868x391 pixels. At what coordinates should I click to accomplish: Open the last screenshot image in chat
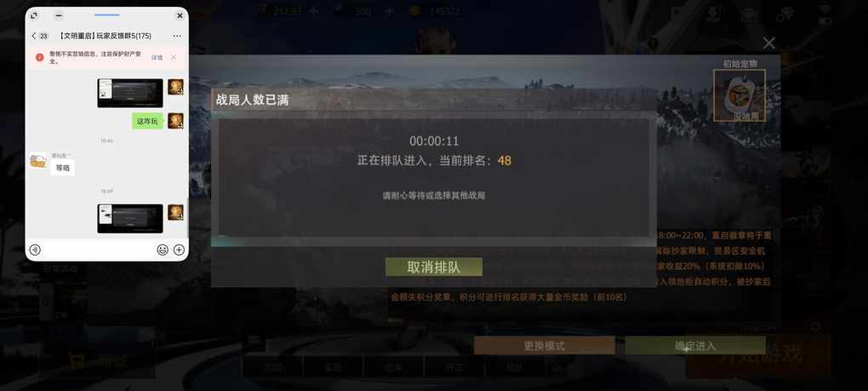(x=130, y=219)
